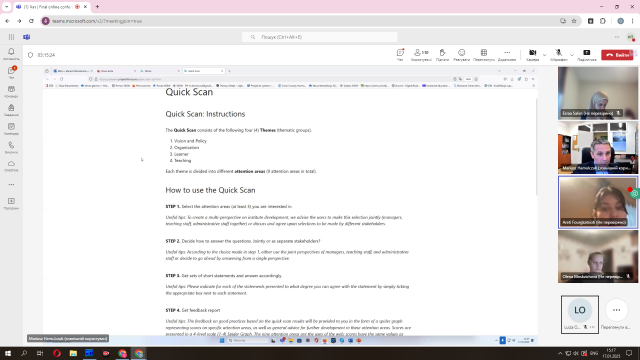Open Windows taskbar search

[24, 353]
